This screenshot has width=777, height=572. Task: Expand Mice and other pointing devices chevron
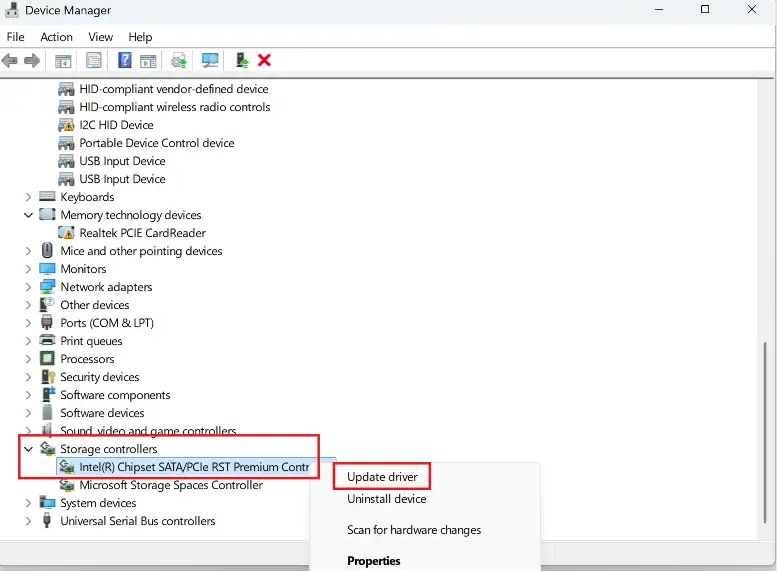tap(28, 251)
